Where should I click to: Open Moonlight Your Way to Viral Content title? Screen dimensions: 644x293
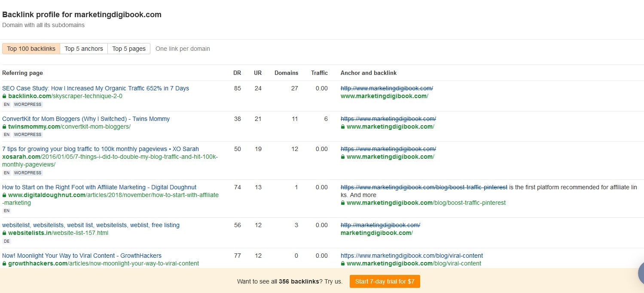[82, 256]
